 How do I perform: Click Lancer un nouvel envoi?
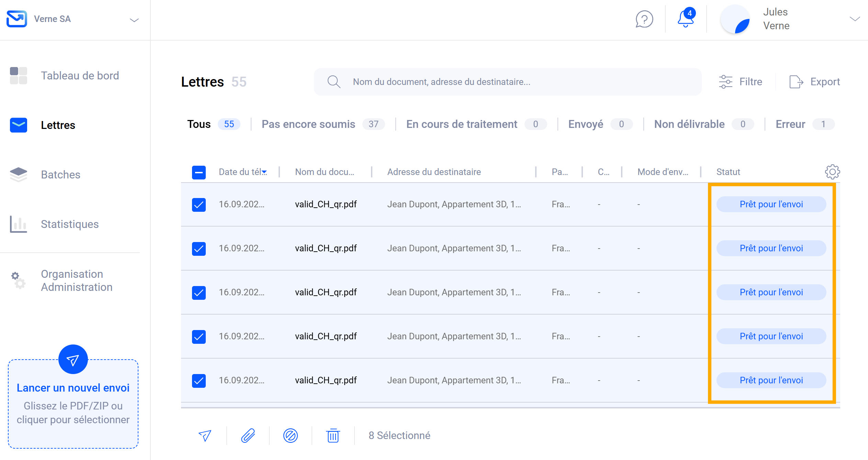(x=73, y=387)
